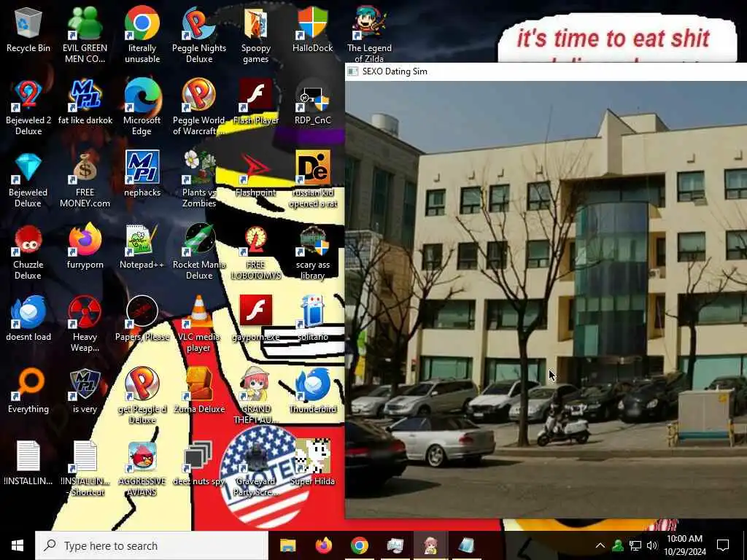Open the Spoopy games folder
The height and width of the screenshot is (560, 747).
pos(256,34)
